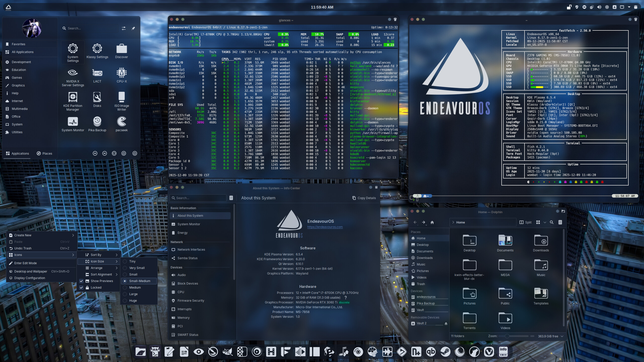Open the Dolphin search icon
Image resolution: width=644 pixels, height=362 pixels.
pyautogui.click(x=552, y=222)
